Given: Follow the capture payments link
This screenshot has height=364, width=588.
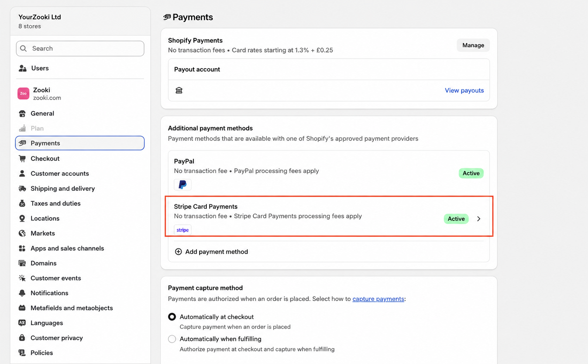Looking at the screenshot, I should pos(378,299).
